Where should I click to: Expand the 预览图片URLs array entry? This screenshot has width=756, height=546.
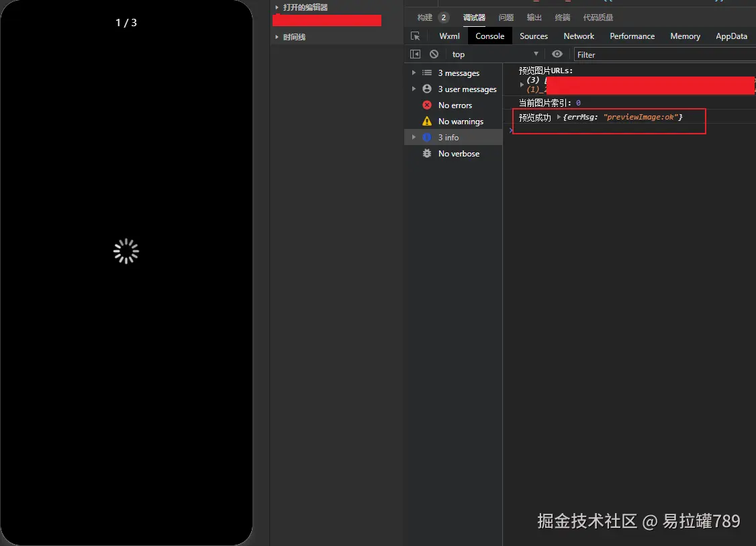point(522,85)
